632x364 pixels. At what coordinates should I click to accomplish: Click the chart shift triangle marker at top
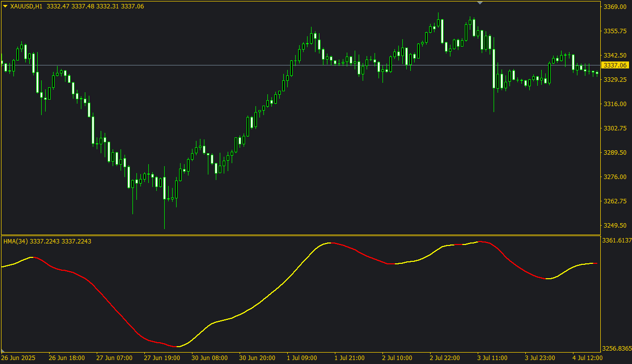pos(480,3)
